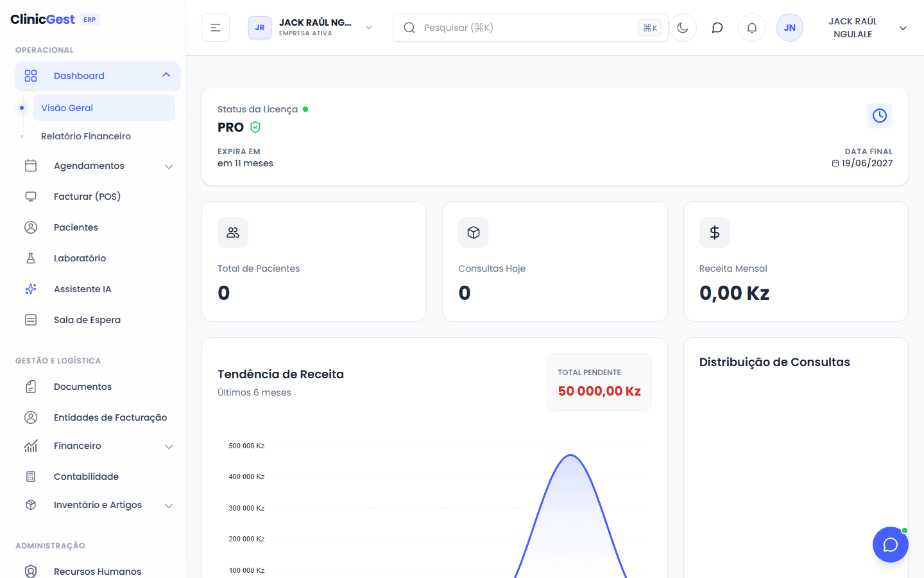Select the Receita Mensal card label
This screenshot has width=924, height=578.
pos(733,268)
